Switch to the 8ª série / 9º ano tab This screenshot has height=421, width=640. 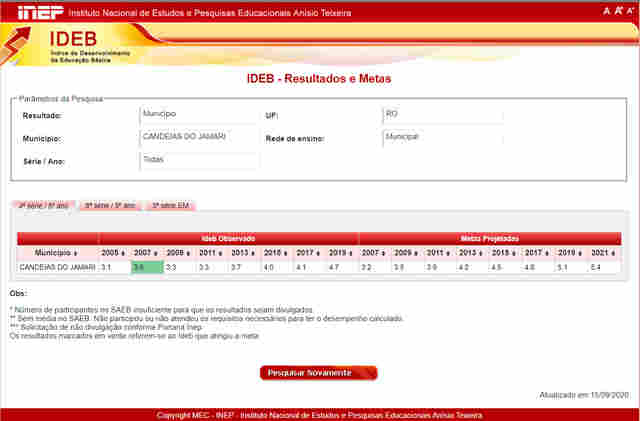[x=109, y=205]
